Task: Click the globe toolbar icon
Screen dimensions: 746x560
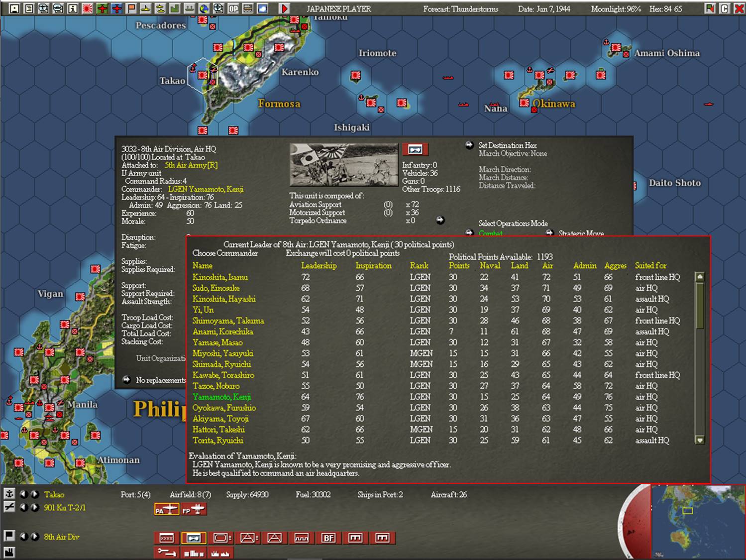Action: (x=204, y=8)
